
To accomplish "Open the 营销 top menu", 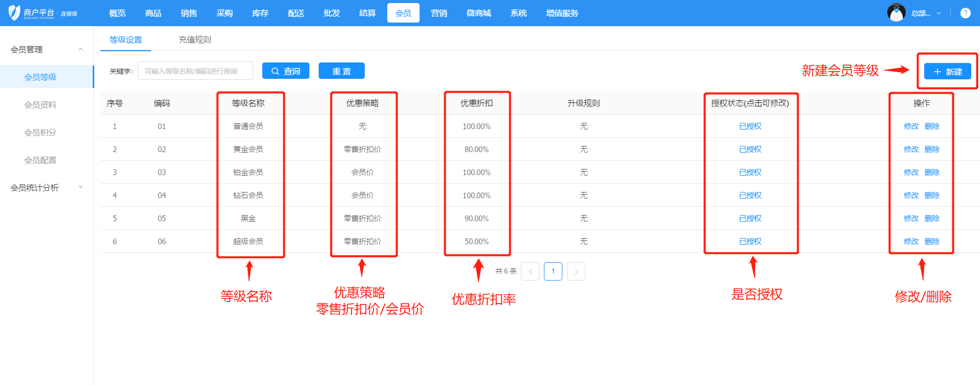I will point(439,13).
